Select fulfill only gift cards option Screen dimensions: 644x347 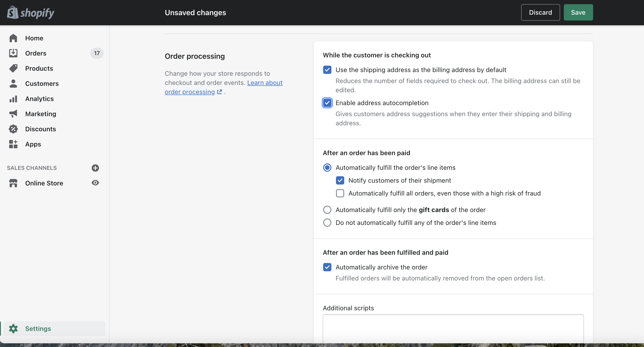[x=327, y=210]
